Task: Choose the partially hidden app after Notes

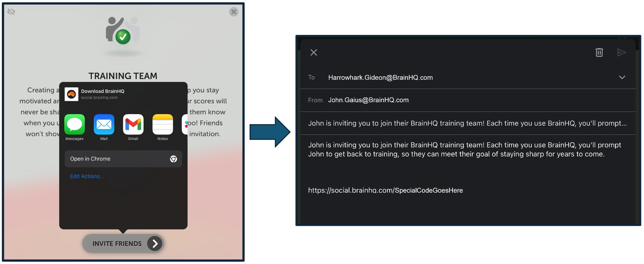Action: [x=185, y=124]
